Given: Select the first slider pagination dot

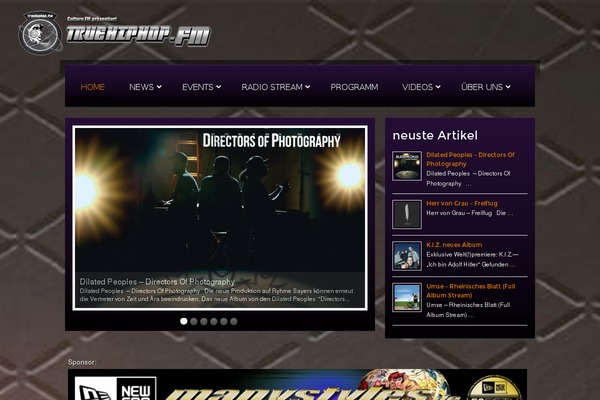Looking at the screenshot, I should pos(184,321).
